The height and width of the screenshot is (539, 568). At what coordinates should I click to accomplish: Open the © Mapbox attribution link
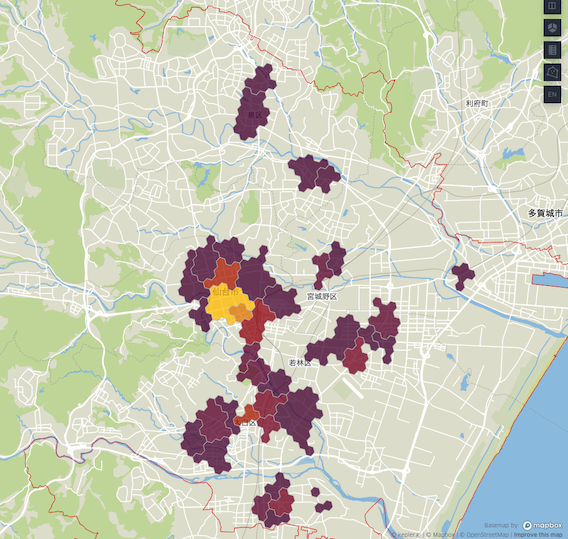pyautogui.click(x=440, y=535)
